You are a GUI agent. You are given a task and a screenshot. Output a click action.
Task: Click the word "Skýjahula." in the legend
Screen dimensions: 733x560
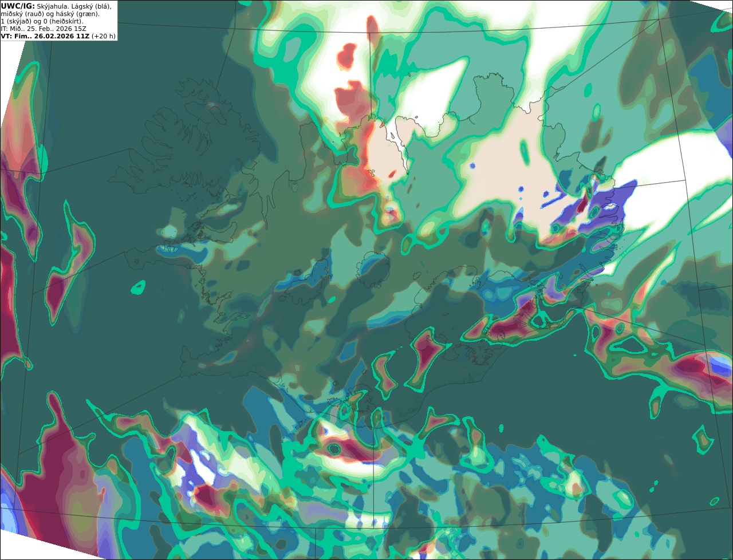52,6
